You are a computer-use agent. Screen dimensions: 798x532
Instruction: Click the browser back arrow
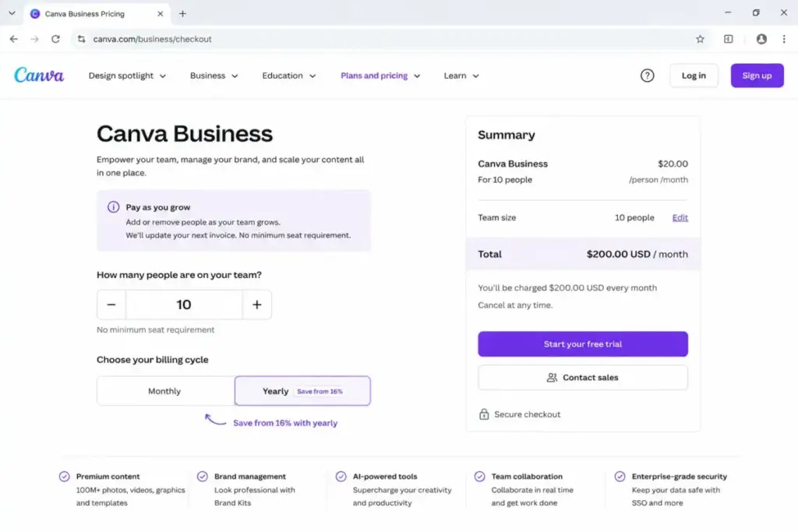point(14,39)
